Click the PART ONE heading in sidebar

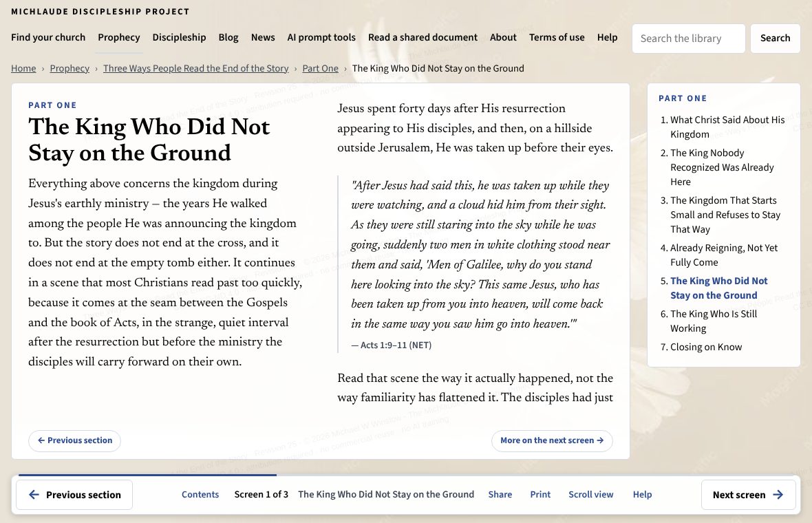pos(683,98)
